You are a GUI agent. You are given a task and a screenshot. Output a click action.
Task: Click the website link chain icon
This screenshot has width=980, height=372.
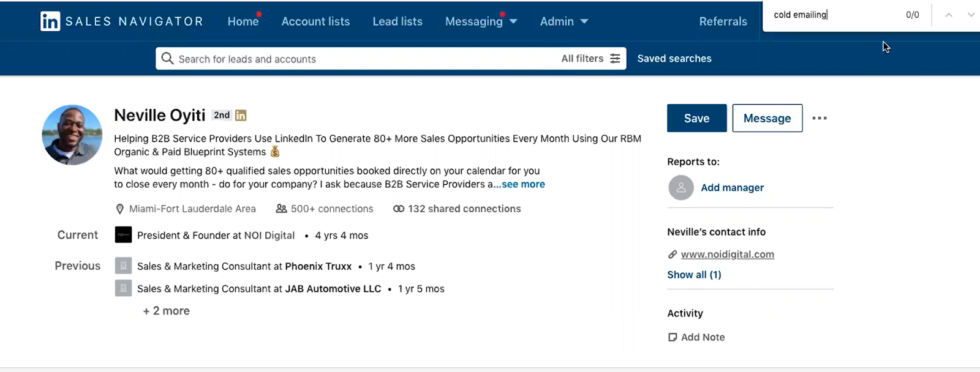[673, 255]
